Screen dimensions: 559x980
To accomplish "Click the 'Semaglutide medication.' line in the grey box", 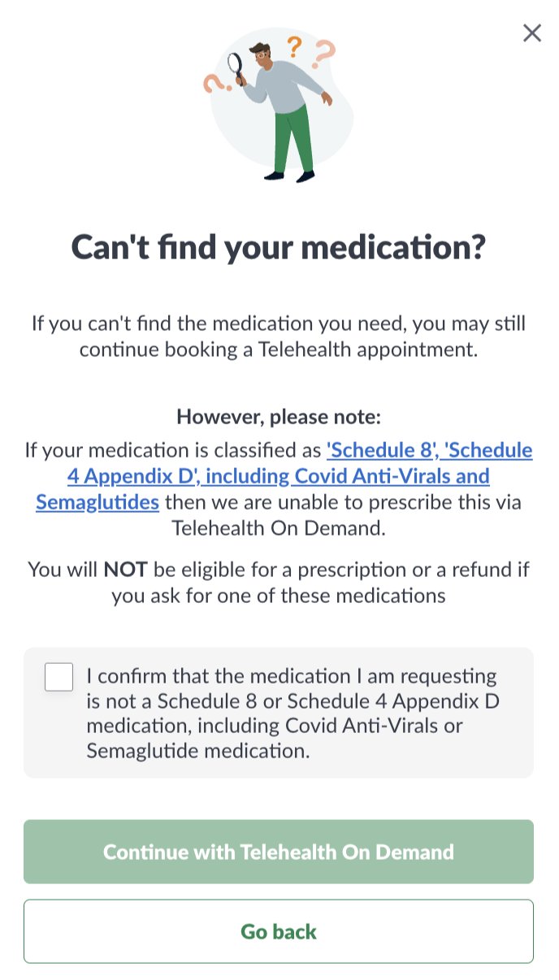I will pyautogui.click(x=198, y=751).
